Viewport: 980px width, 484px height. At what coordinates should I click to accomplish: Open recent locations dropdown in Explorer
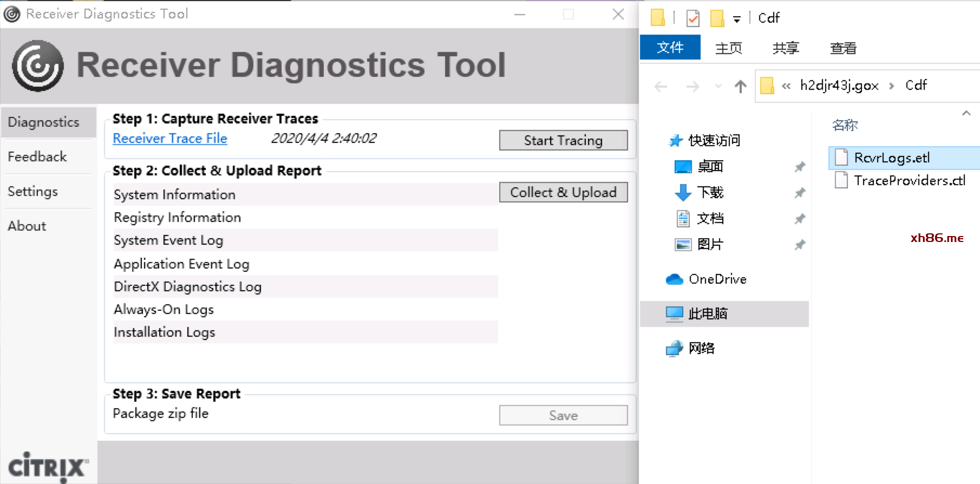[x=718, y=86]
